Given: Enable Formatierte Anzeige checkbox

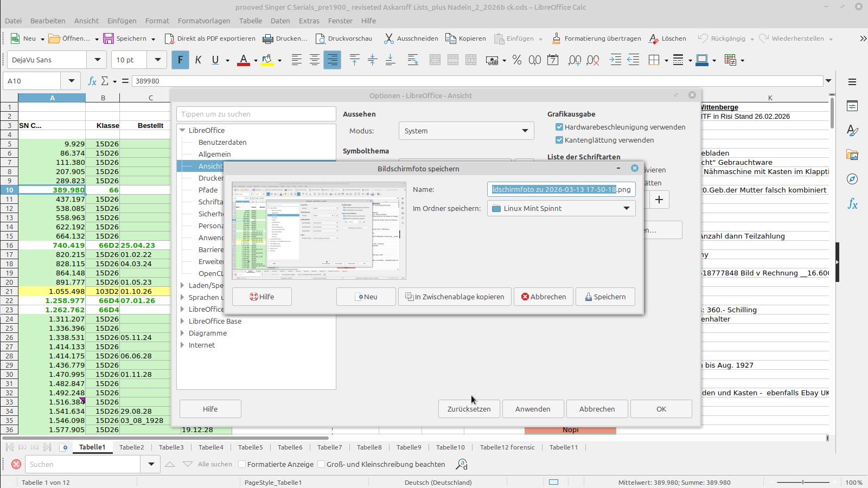Looking at the screenshot, I should (242, 464).
